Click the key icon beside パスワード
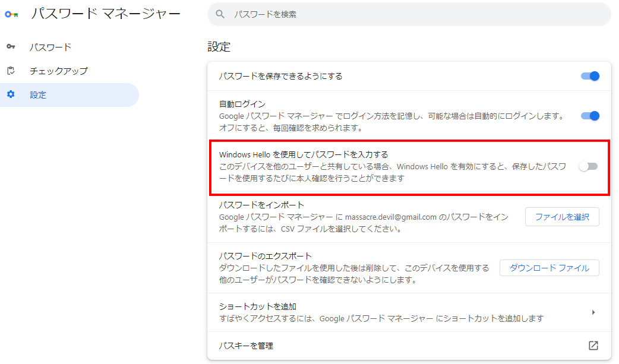Screen dimensions: 619x364 pos(11,47)
